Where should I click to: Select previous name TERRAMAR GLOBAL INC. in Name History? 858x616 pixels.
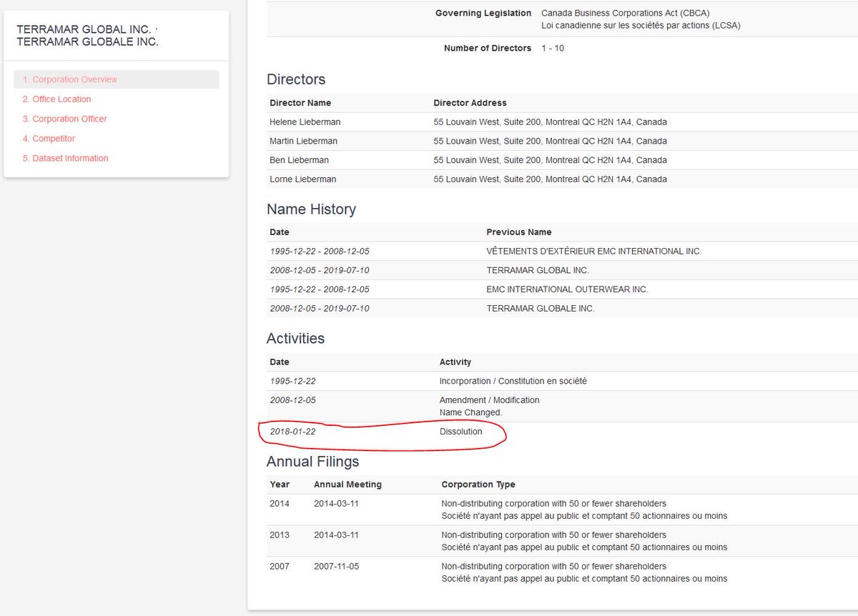[538, 270]
